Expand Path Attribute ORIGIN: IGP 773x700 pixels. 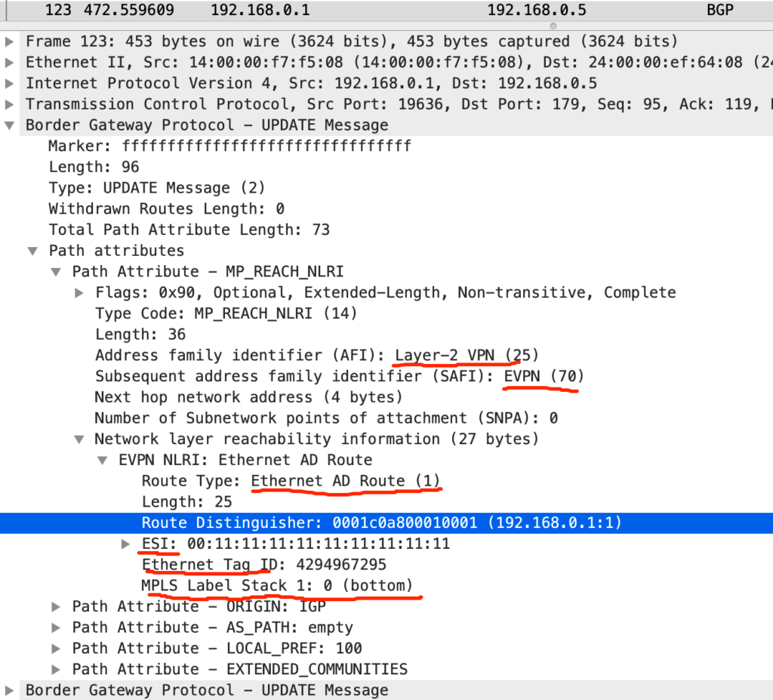pos(57,606)
